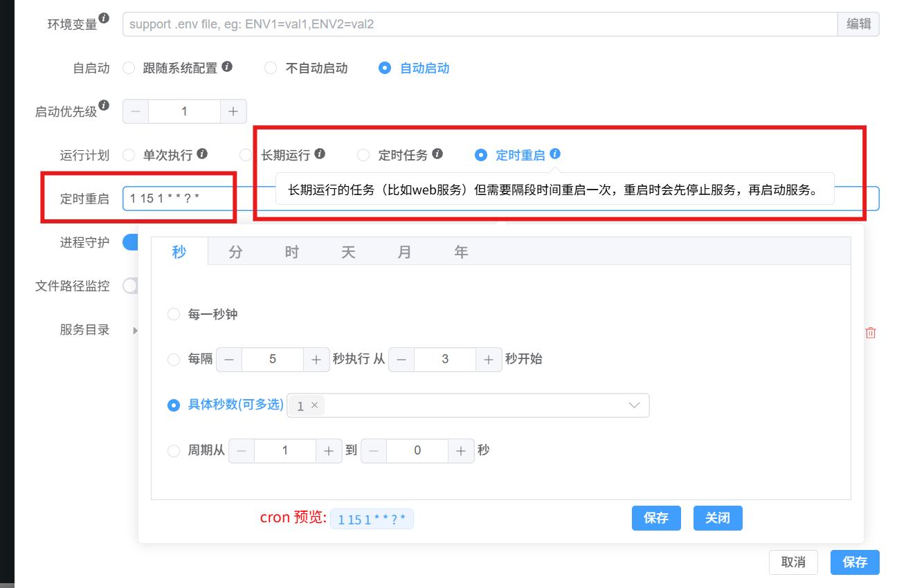This screenshot has width=897, height=588.
Task: Increase the 周期从 start second
Action: tap(329, 451)
